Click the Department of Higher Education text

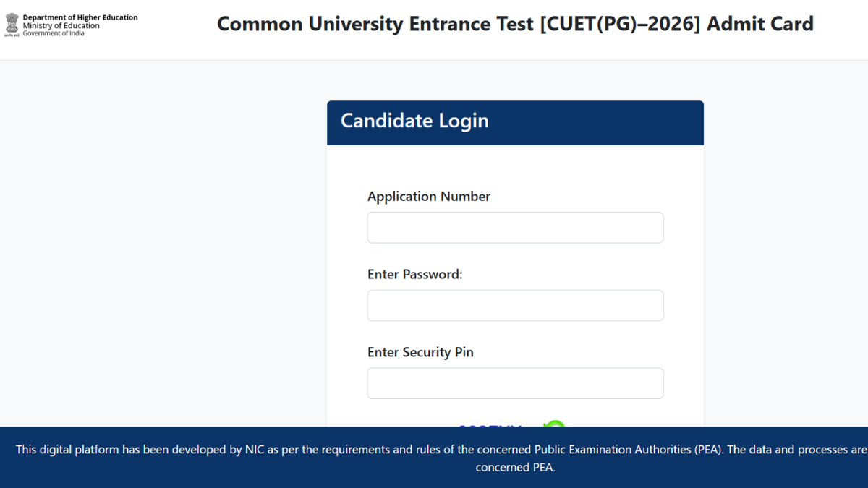80,17
